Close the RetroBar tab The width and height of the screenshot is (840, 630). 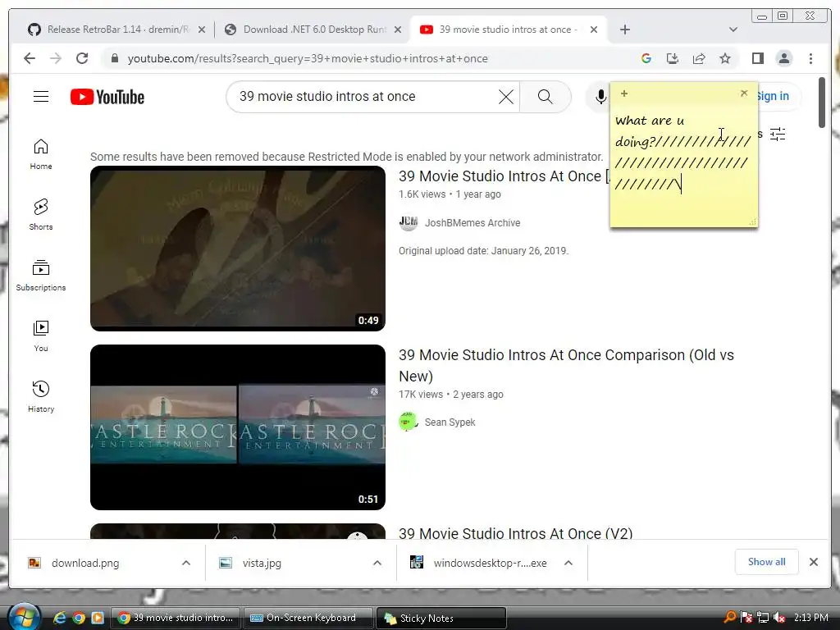click(x=202, y=30)
